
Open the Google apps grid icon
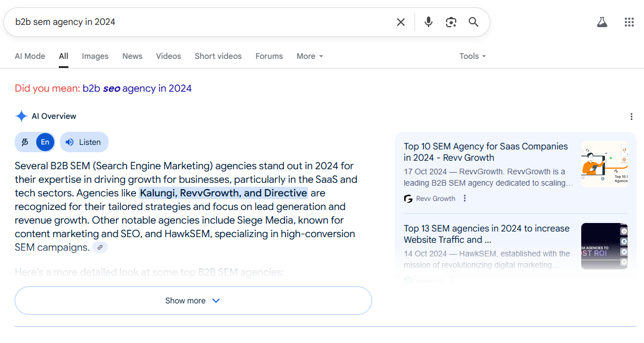click(x=629, y=22)
